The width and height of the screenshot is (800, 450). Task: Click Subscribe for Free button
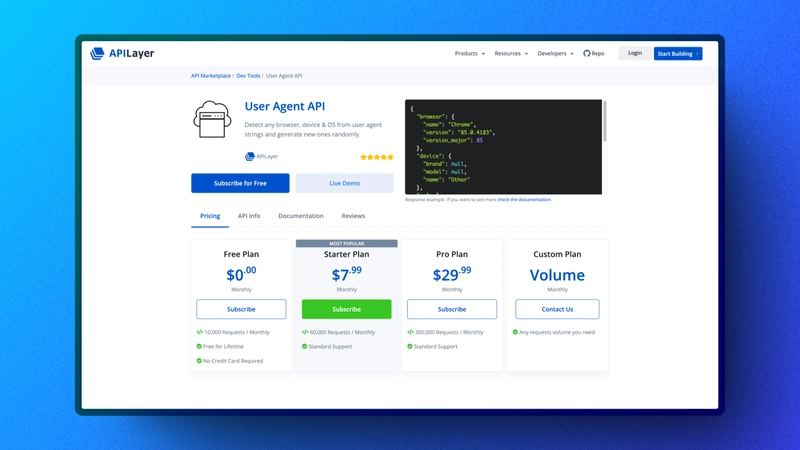240,183
